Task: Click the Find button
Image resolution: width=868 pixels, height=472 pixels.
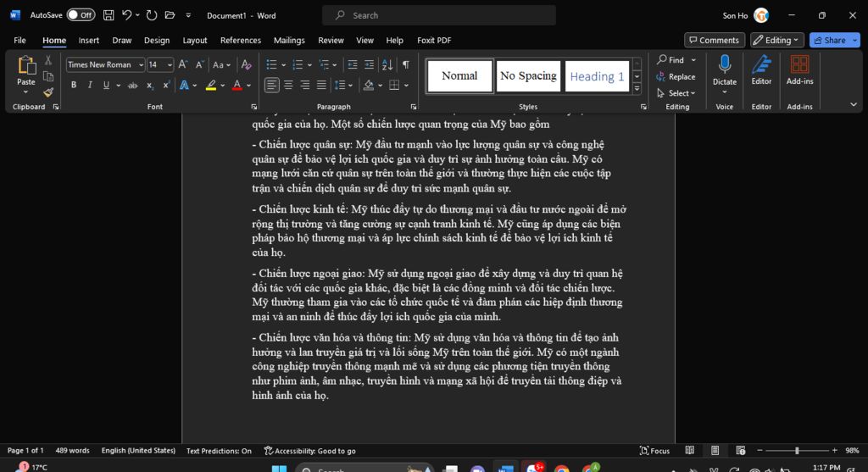Action: (670, 60)
